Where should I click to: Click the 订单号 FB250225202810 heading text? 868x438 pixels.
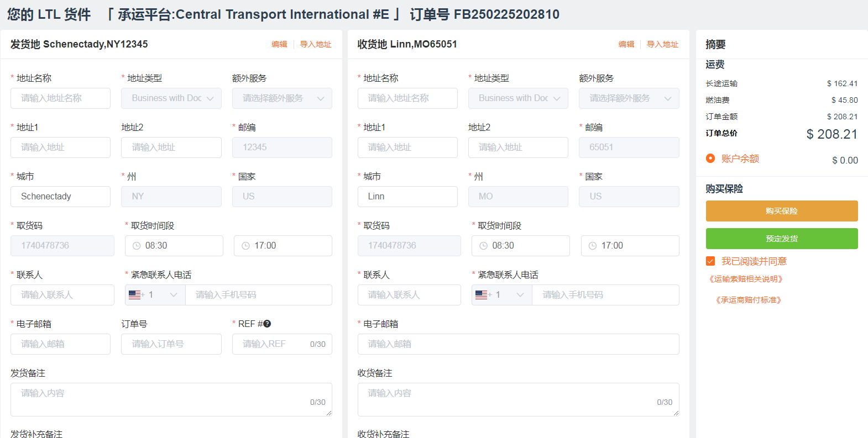[x=484, y=14]
